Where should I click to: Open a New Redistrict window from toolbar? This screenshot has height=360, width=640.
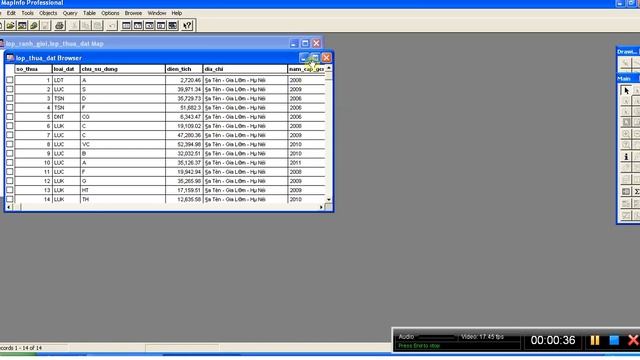pyautogui.click(x=173, y=26)
